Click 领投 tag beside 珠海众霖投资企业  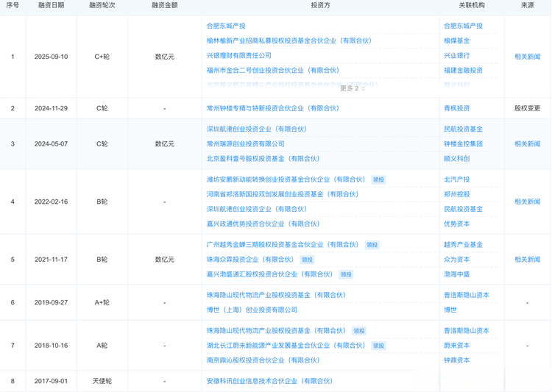(x=307, y=260)
